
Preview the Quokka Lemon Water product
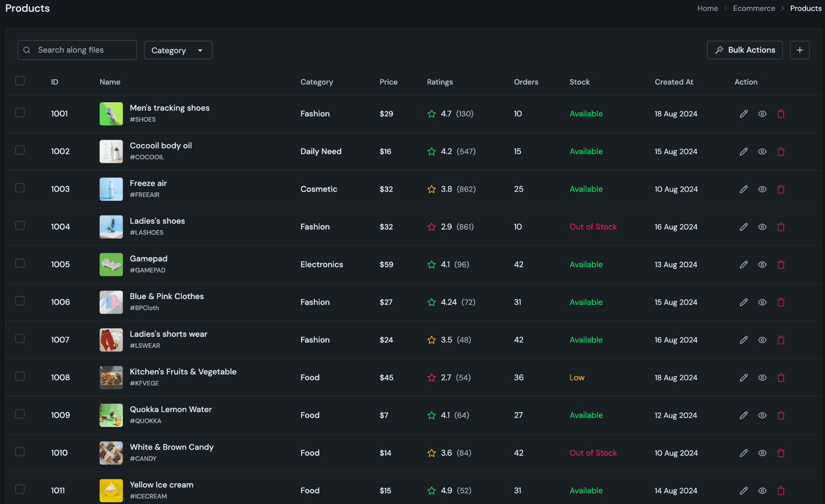762,415
